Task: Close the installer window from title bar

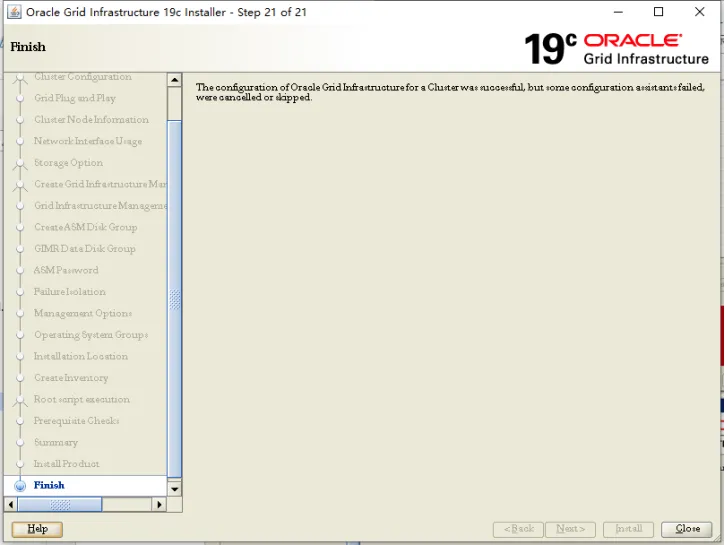Action: [700, 12]
